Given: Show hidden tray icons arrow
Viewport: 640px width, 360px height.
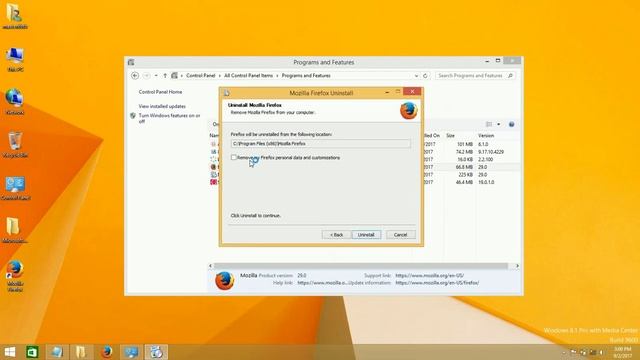Looking at the screenshot, I should point(564,352).
